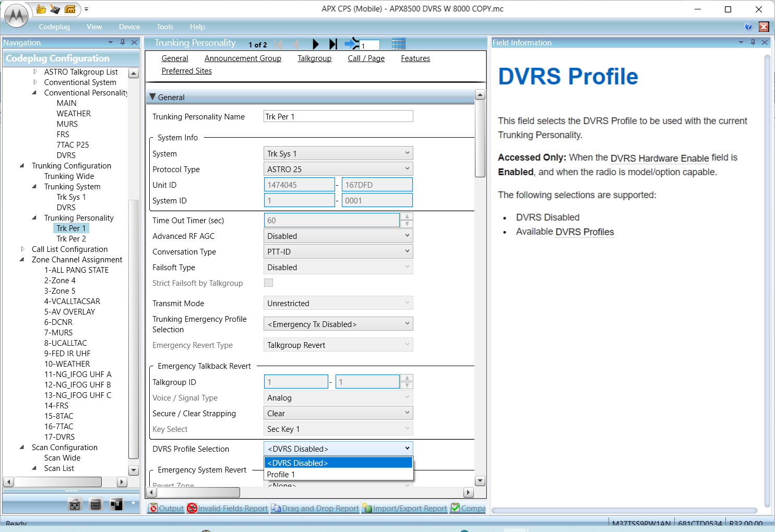Select Trk Per 2 in navigation tree

tap(71, 239)
